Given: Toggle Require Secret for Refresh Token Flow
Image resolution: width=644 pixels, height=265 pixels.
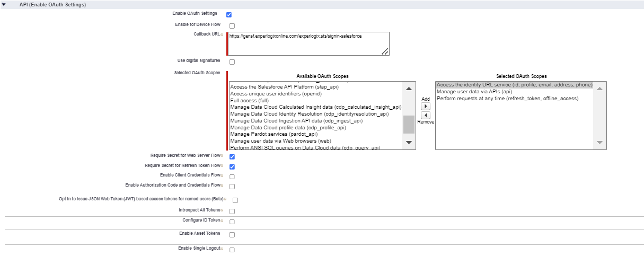Looking at the screenshot, I should coord(232,166).
